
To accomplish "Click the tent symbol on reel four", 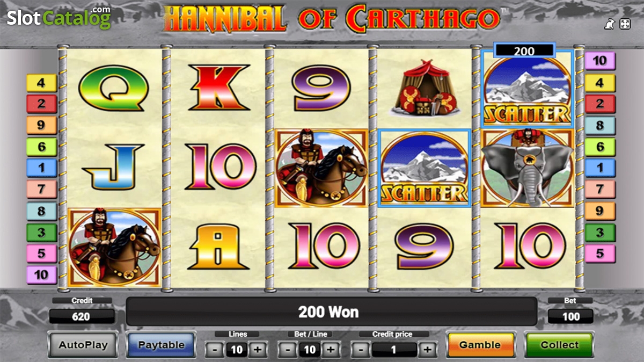I will pos(425,89).
